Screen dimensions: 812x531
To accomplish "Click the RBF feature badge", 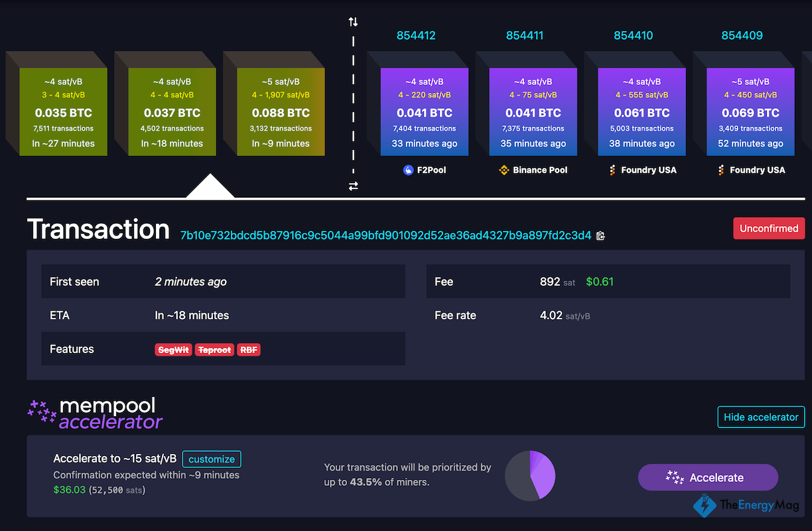I will click(x=248, y=349).
